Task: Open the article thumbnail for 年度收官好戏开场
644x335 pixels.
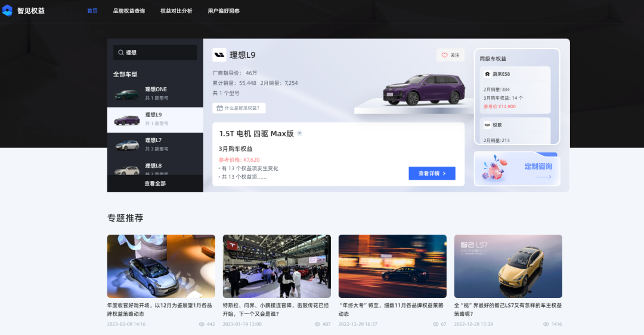Action: tap(161, 266)
